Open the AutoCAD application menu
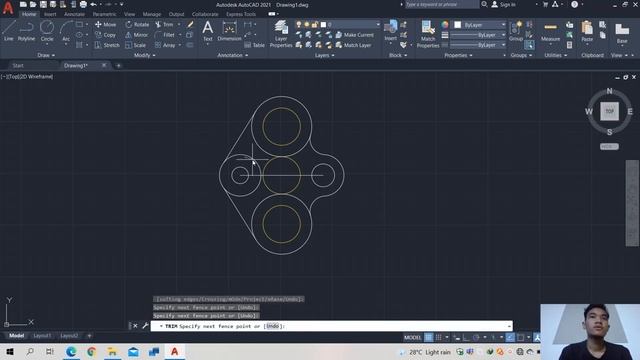The width and height of the screenshot is (640, 360). [8, 7]
